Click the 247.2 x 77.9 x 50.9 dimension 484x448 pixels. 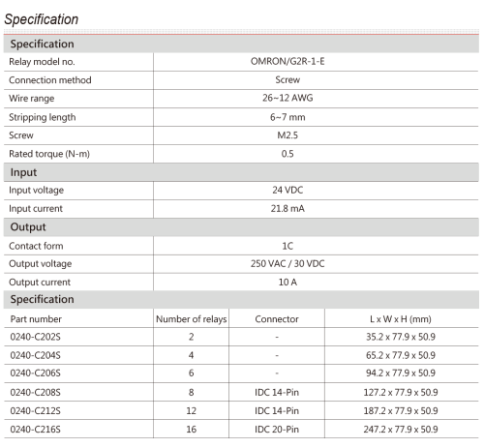point(401,430)
